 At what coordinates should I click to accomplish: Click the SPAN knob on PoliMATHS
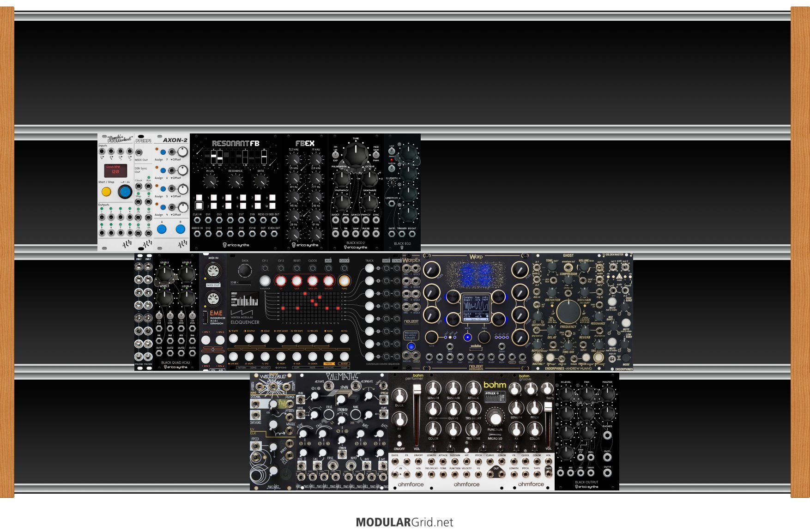341,400
